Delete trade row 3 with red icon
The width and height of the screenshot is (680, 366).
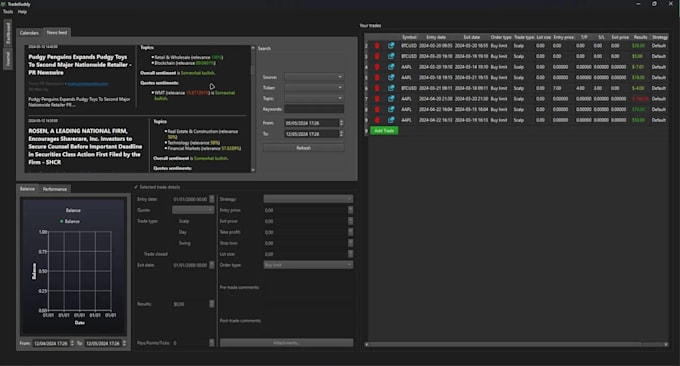click(x=377, y=56)
